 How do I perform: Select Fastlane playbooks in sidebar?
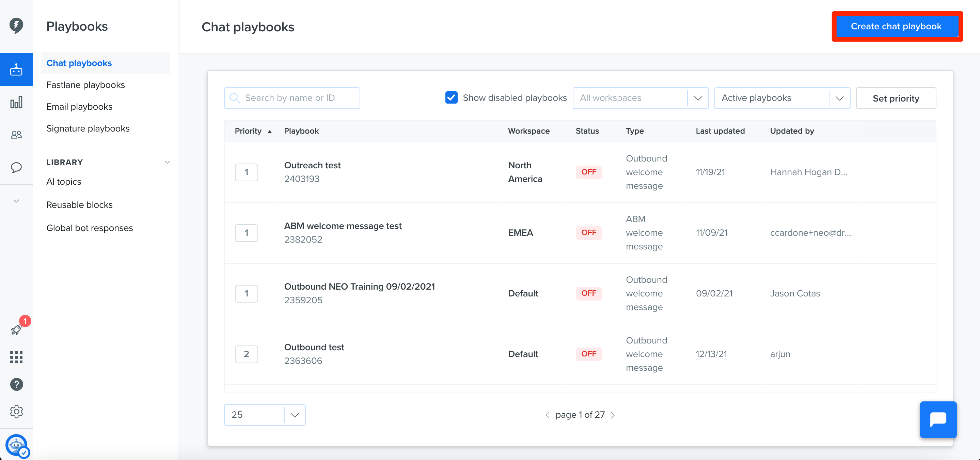[x=85, y=85]
